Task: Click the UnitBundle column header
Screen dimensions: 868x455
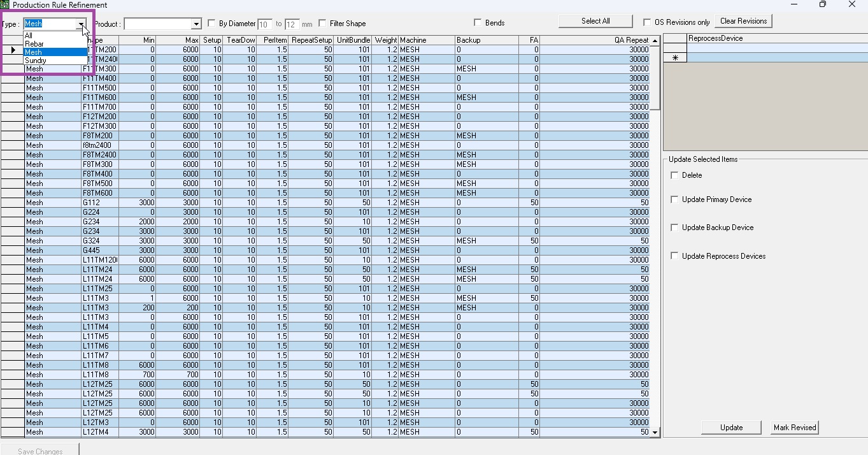Action: pos(353,40)
